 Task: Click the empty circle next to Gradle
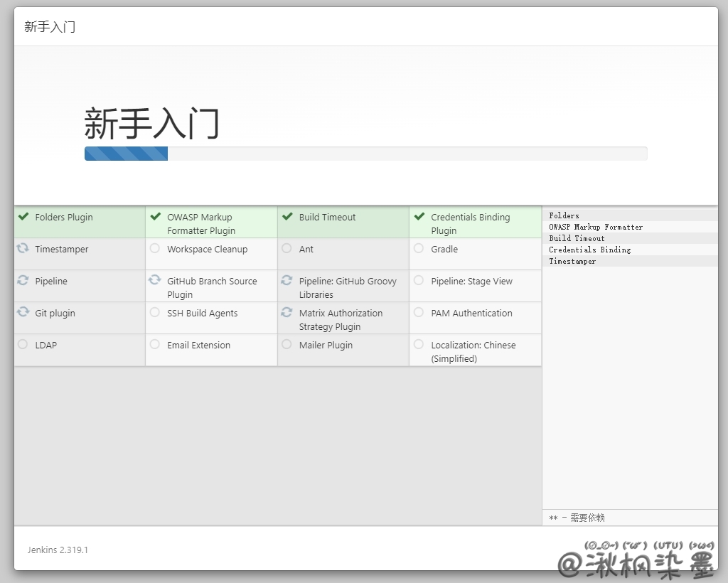tap(419, 249)
